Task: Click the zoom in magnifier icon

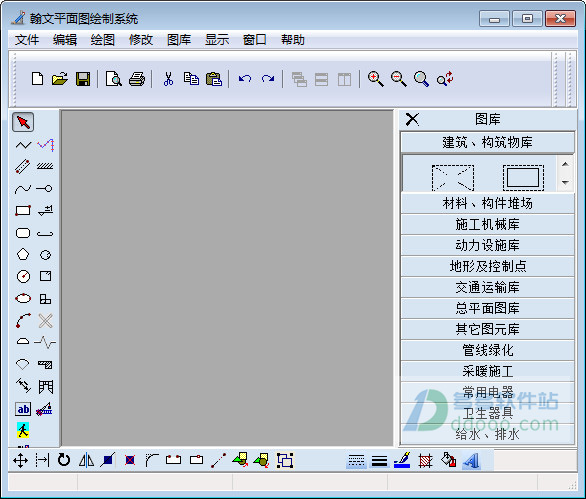Action: click(376, 79)
